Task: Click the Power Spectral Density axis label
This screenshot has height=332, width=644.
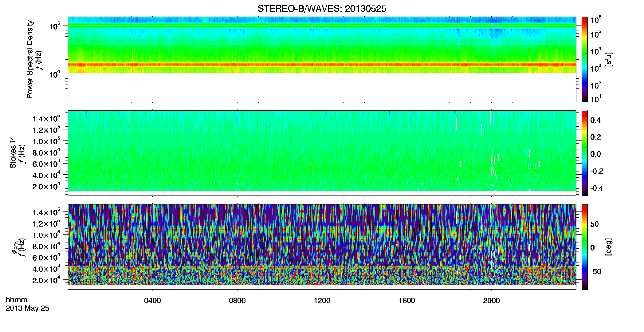Action: click(x=30, y=59)
